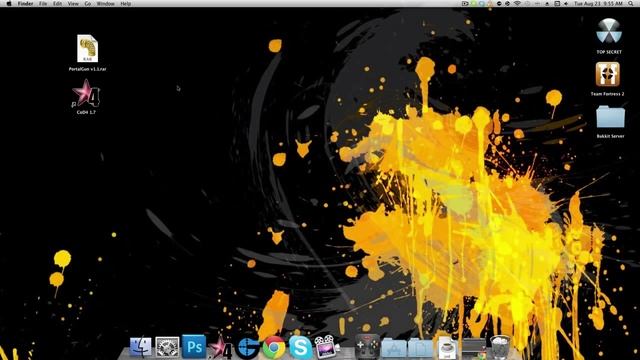Open Spotlight search magnifier icon
Screen dimensions: 640x360
(631, 4)
